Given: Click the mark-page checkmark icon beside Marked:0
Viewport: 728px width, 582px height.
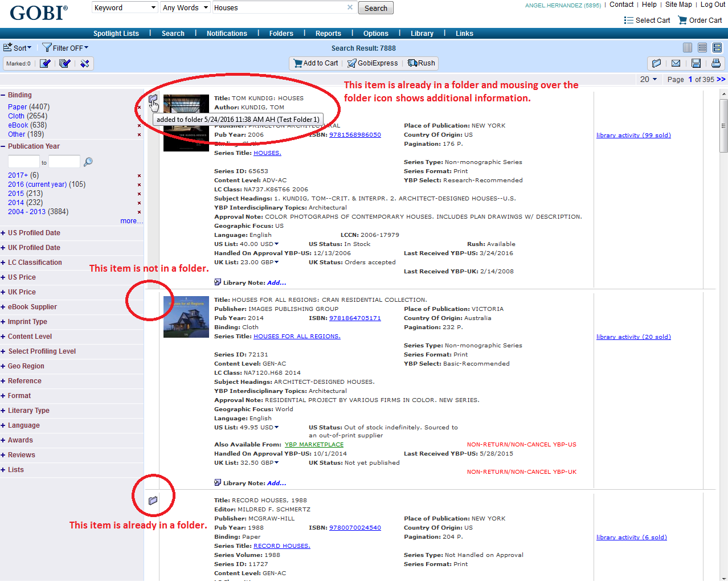Looking at the screenshot, I should [x=45, y=63].
